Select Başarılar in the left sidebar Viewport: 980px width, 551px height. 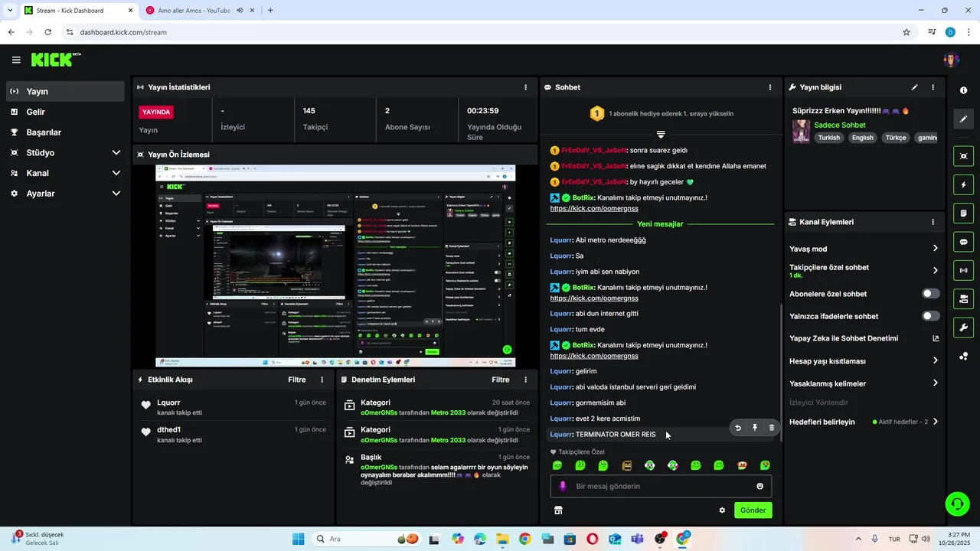coord(65,132)
